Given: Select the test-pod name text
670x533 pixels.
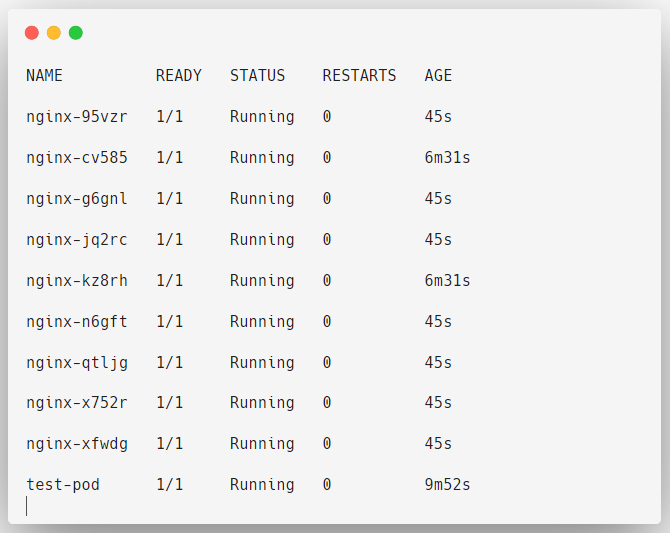Looking at the screenshot, I should pos(63,485).
